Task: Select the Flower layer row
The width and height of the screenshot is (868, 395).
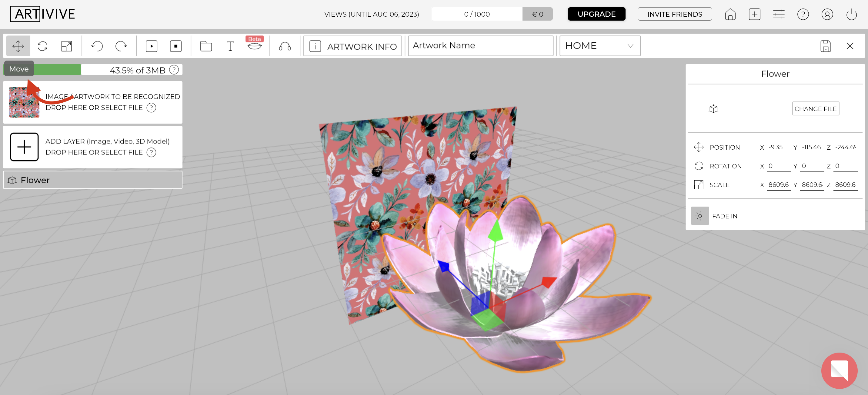Action: (93, 180)
